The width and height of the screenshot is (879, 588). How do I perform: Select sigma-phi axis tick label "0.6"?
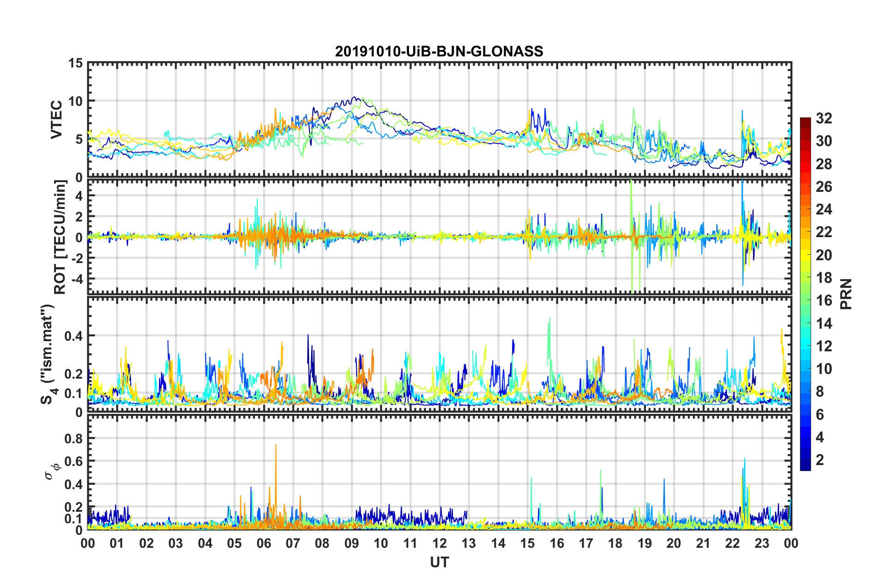point(73,461)
